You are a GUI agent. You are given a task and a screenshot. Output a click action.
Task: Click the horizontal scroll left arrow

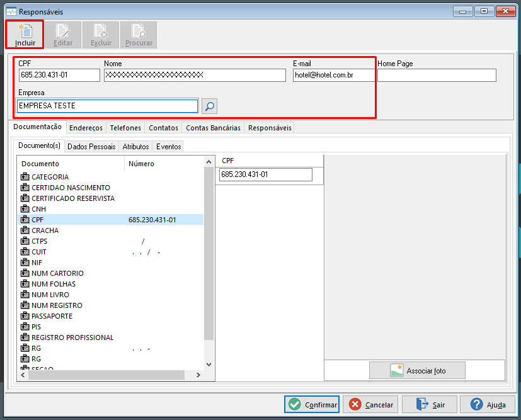coord(23,375)
